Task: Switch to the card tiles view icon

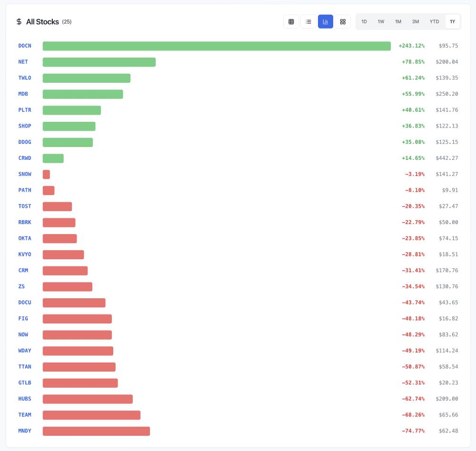Action: (343, 21)
